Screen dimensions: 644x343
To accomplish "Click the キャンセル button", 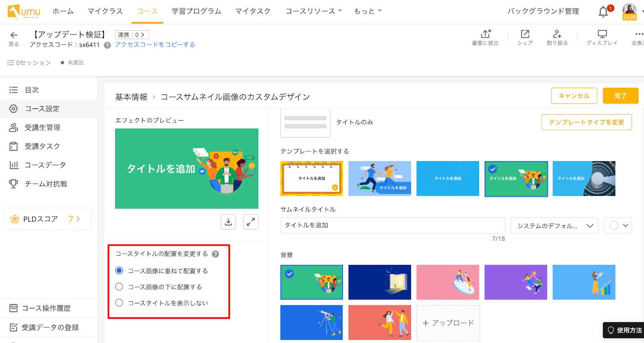I will coord(574,96).
